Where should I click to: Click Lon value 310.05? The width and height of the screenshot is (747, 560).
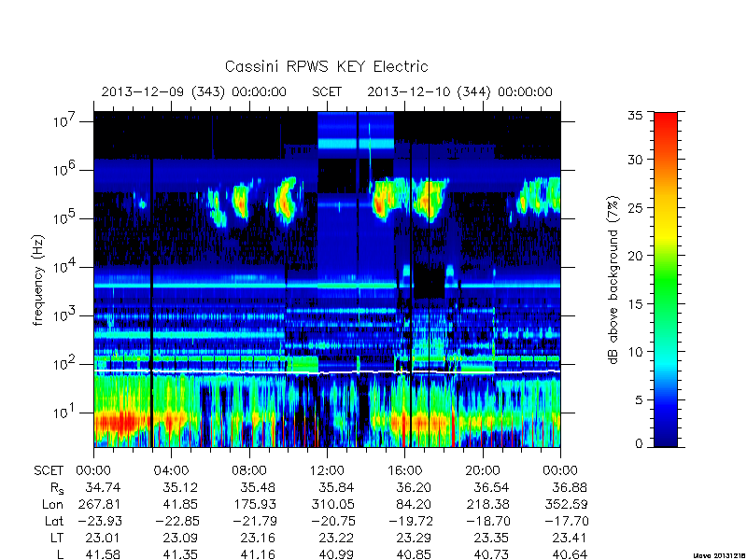332,504
